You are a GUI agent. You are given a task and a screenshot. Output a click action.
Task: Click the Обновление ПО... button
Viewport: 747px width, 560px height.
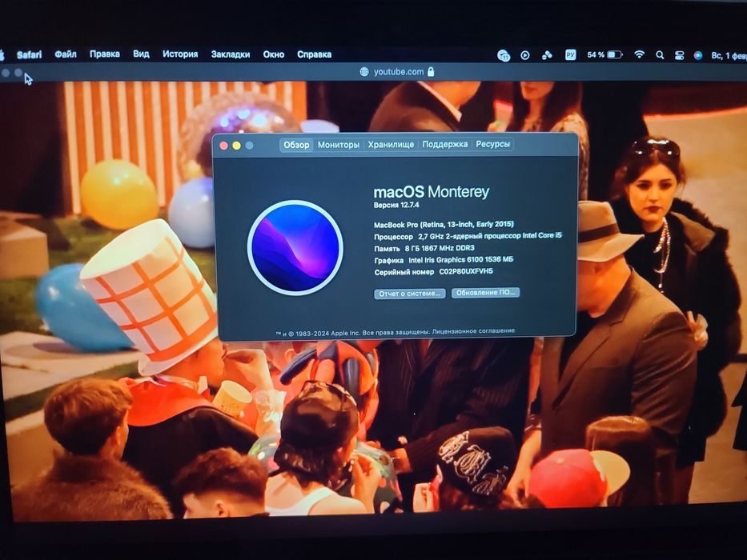click(485, 293)
